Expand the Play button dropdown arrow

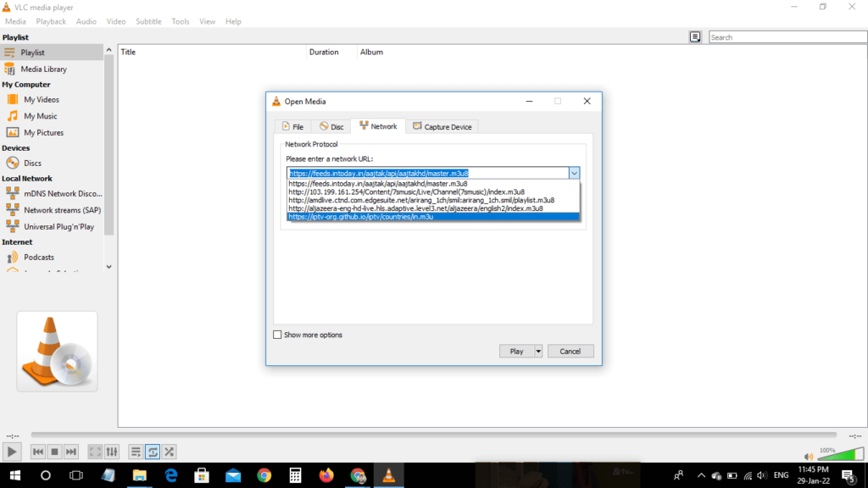(537, 352)
